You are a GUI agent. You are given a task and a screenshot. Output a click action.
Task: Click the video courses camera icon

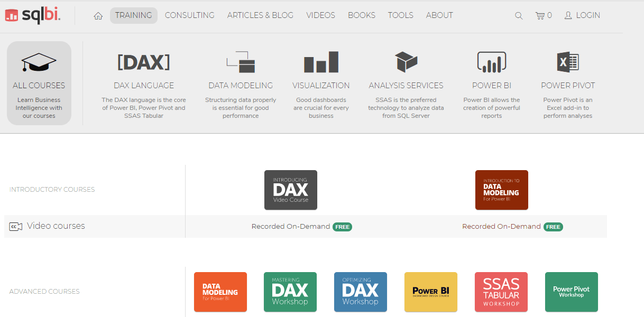pyautogui.click(x=16, y=227)
